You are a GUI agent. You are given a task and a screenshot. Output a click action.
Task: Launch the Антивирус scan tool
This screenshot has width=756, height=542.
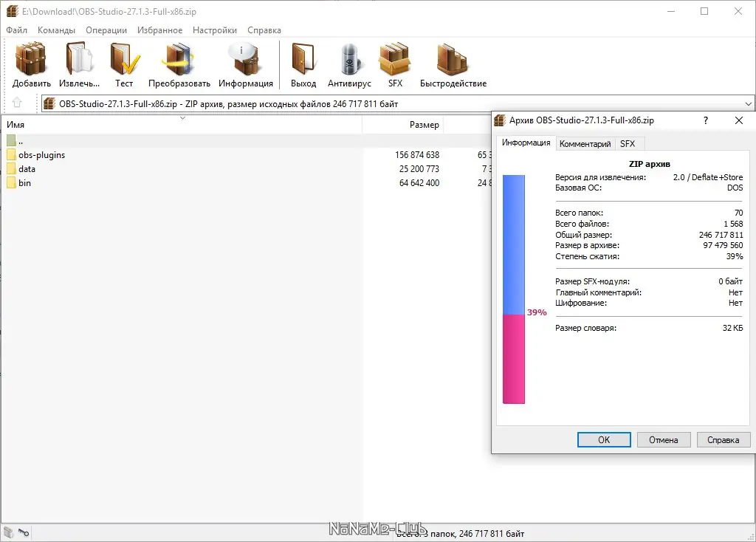tap(349, 65)
